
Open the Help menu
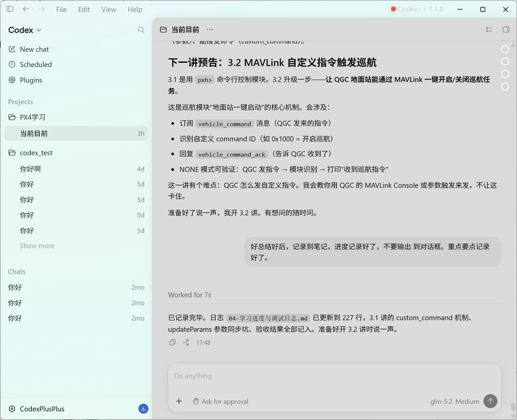click(135, 9)
